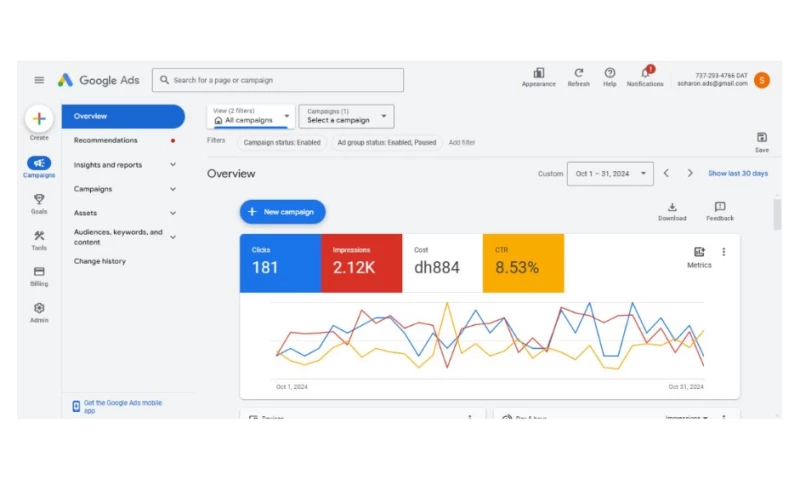The image size is (800, 480).
Task: Open the Appearance icon in header
Action: pos(539,73)
